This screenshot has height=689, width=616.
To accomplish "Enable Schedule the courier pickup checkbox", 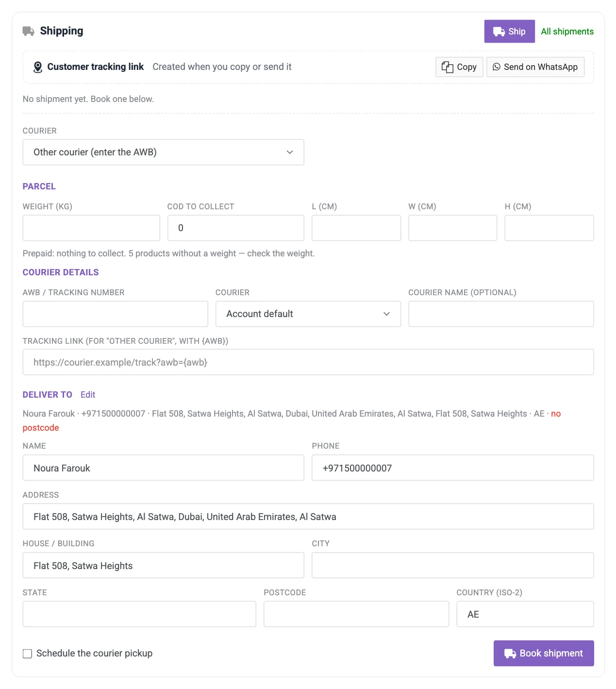I will pos(28,654).
